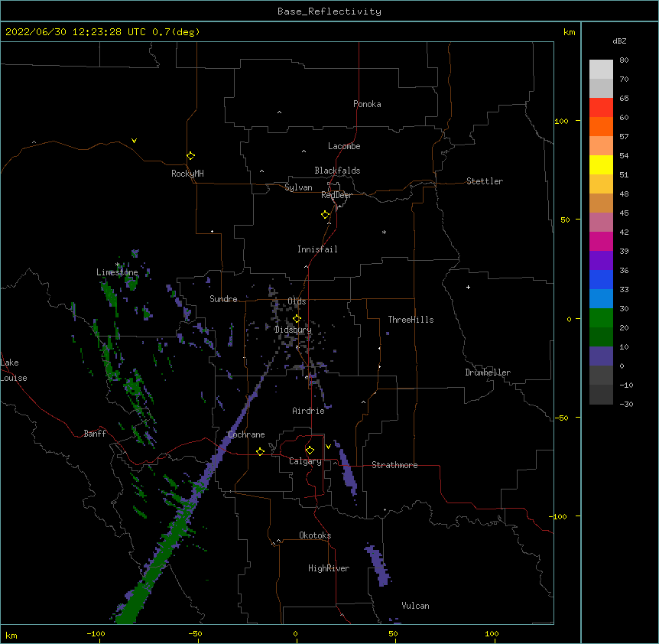The width and height of the screenshot is (659, 644).
Task: Click the Didsbury label
Action: click(x=293, y=330)
